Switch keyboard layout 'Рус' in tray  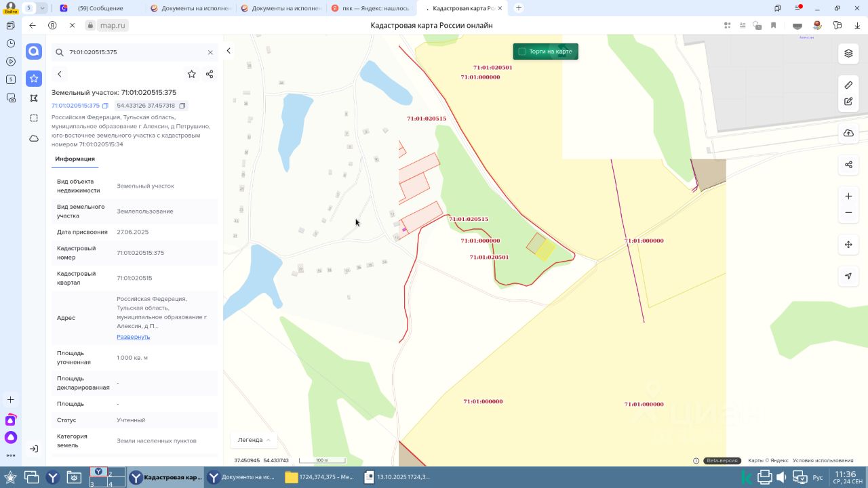tap(818, 478)
